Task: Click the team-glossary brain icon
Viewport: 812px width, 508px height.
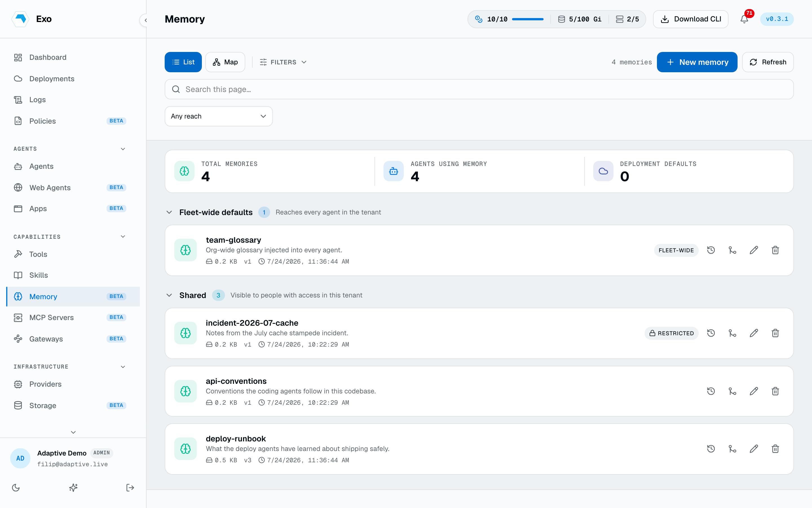Action: click(185, 250)
